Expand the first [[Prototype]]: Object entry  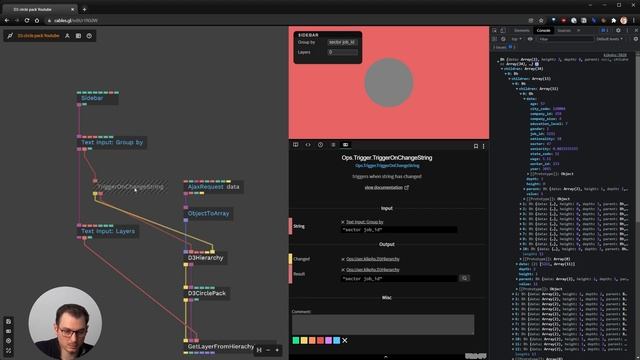[x=528, y=174]
